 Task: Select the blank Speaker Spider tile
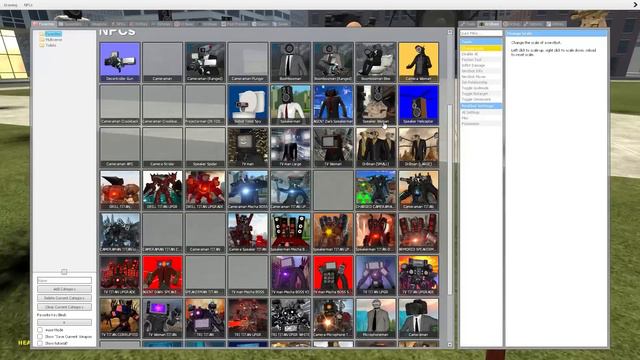(x=205, y=147)
